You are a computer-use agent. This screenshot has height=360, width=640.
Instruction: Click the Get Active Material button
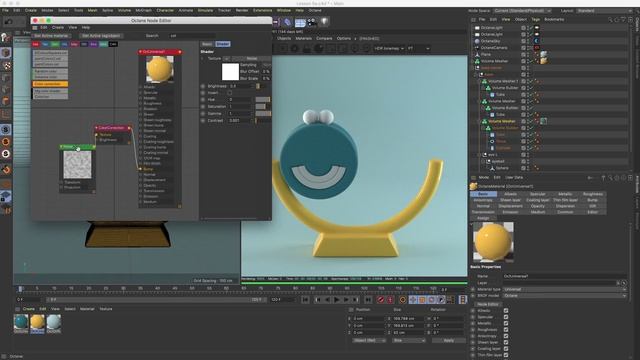click(x=51, y=36)
